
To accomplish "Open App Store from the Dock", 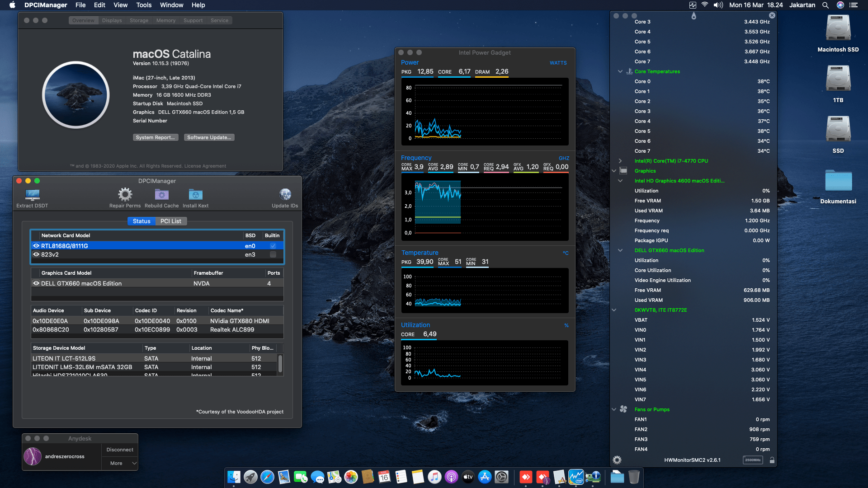I will [x=485, y=477].
